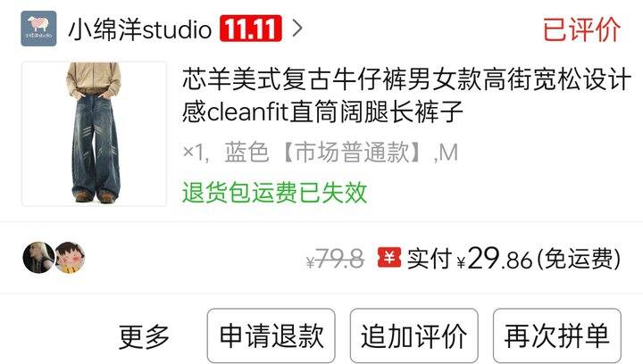This screenshot has width=643, height=364.
Task: Click the 追加评价 button
Action: [x=413, y=335]
